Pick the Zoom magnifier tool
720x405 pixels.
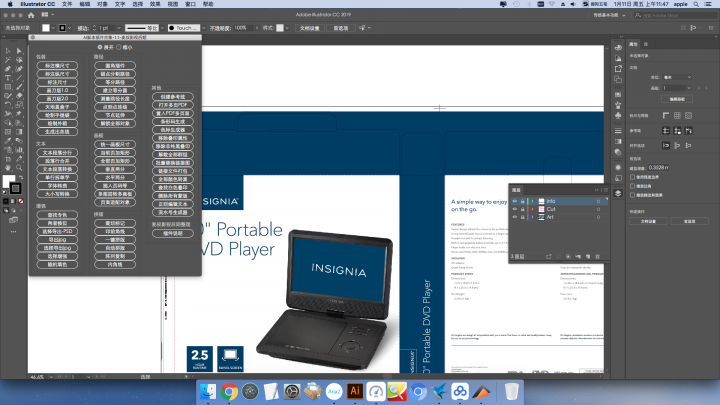(x=19, y=166)
